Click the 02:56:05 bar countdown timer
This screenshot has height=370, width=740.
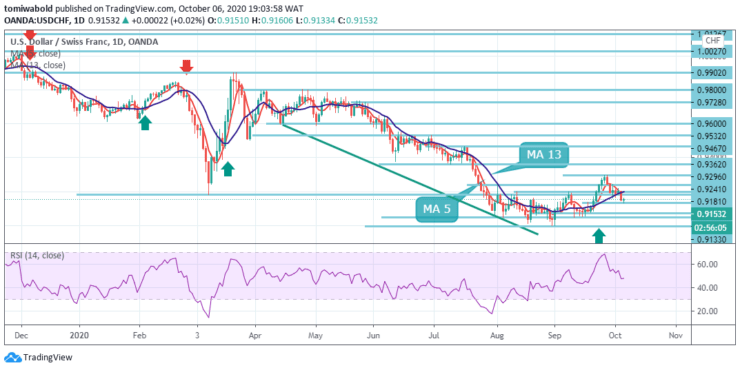712,227
